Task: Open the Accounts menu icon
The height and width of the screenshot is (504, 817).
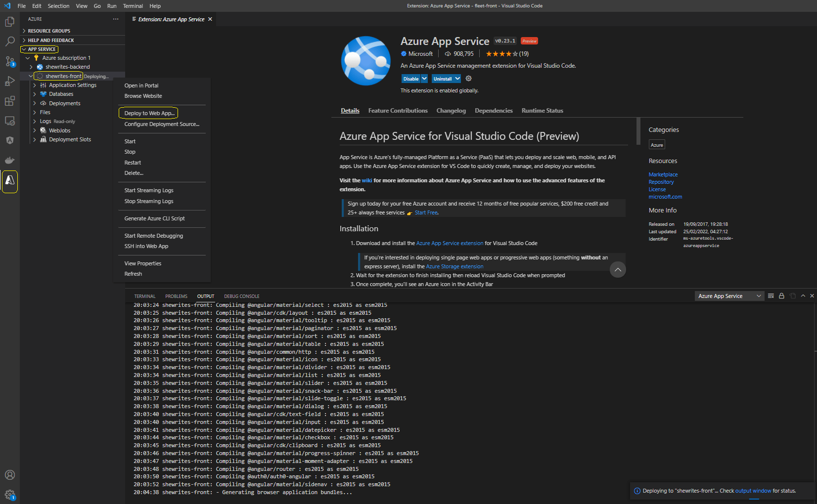Action: (x=10, y=475)
